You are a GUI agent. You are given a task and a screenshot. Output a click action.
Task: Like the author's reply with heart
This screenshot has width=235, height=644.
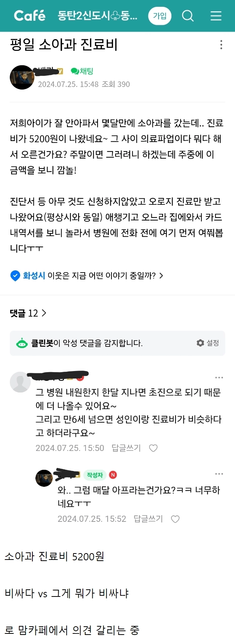point(175,519)
